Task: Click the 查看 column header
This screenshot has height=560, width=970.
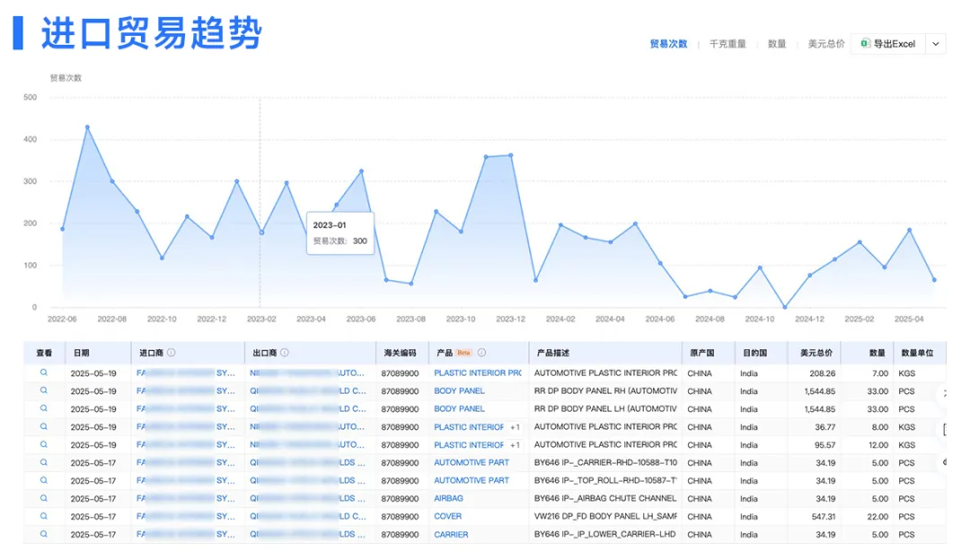Action: pyautogui.click(x=44, y=353)
